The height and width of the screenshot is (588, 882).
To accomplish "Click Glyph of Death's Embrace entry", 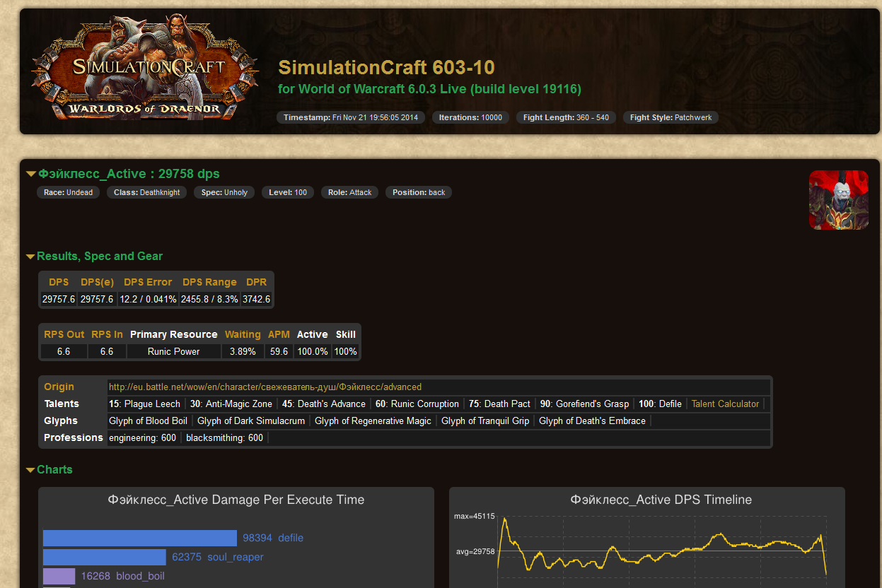I will pos(592,421).
